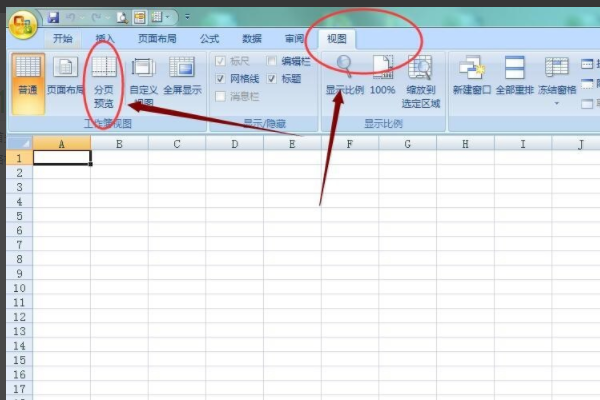Select column F header

click(x=350, y=144)
